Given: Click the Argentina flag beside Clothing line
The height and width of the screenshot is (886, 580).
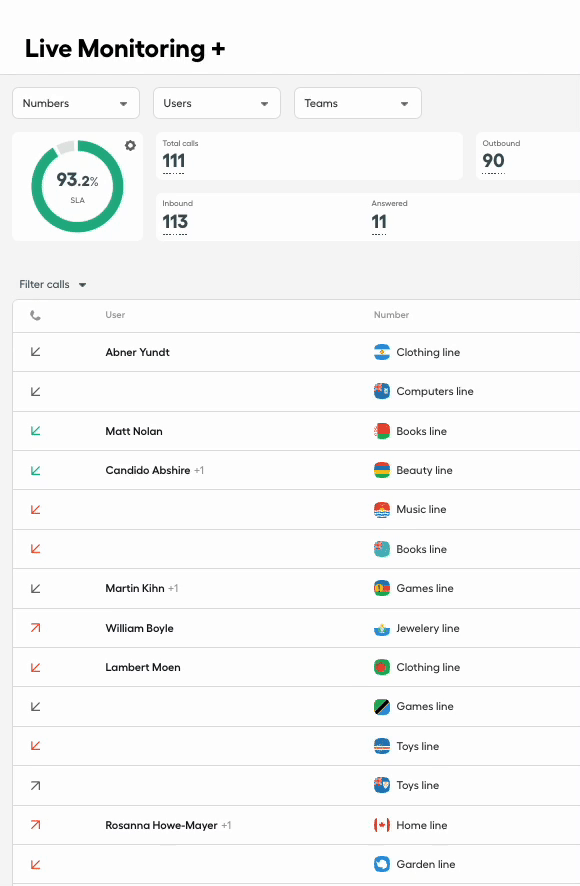Looking at the screenshot, I should pyautogui.click(x=382, y=352).
